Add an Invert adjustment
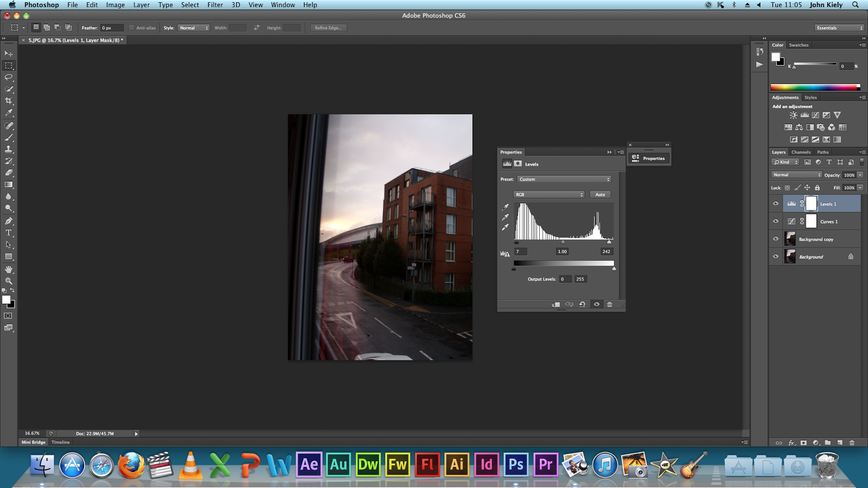 pyautogui.click(x=794, y=139)
